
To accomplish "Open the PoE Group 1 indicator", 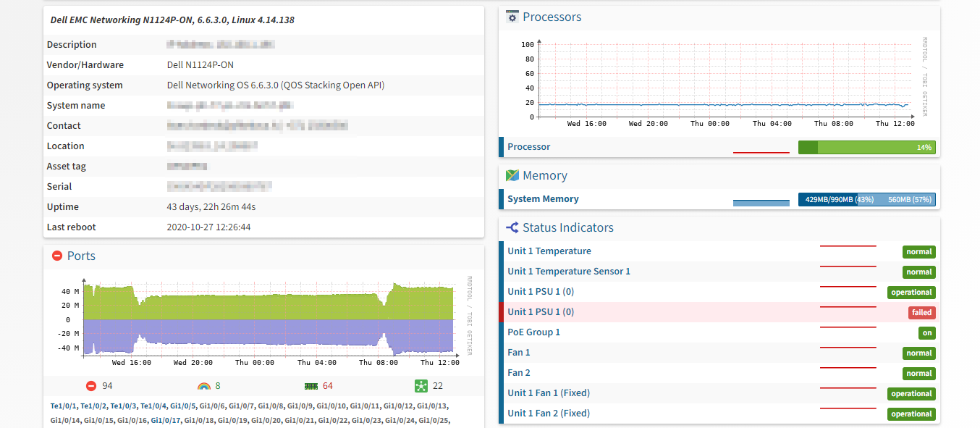I will click(534, 332).
